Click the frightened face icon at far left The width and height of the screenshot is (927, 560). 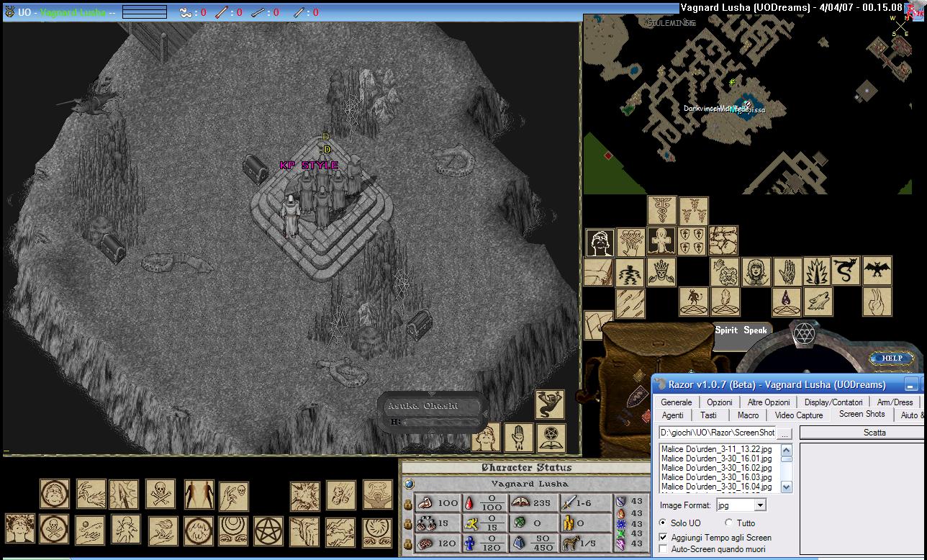tap(20, 529)
